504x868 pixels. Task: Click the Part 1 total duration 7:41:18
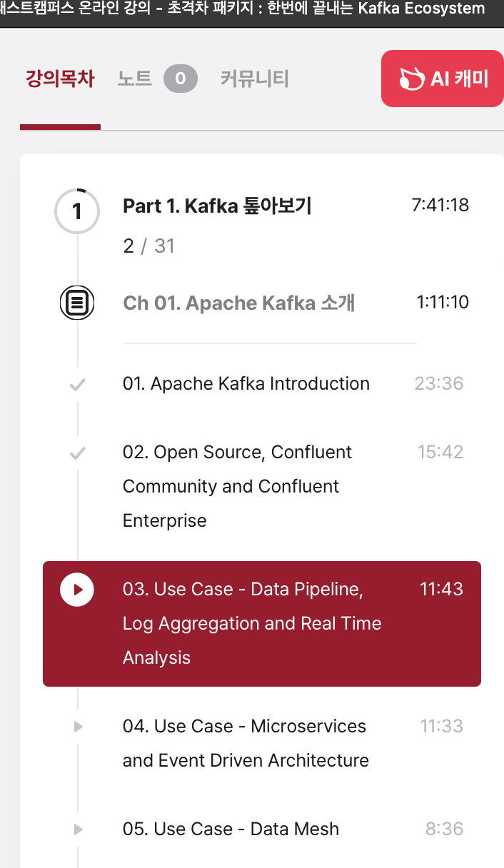(440, 206)
